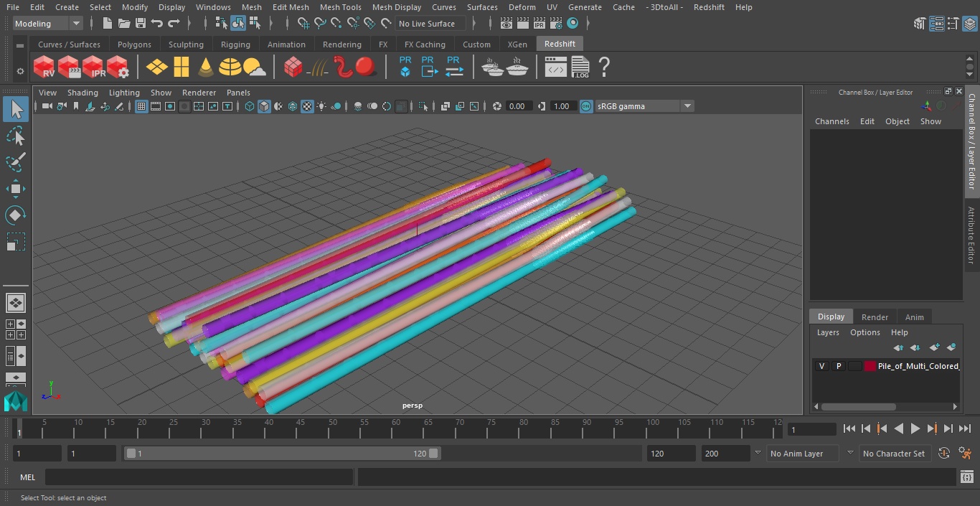980x506 pixels.
Task: Open the sRGB gamma view transform dropdown
Action: [x=644, y=106]
